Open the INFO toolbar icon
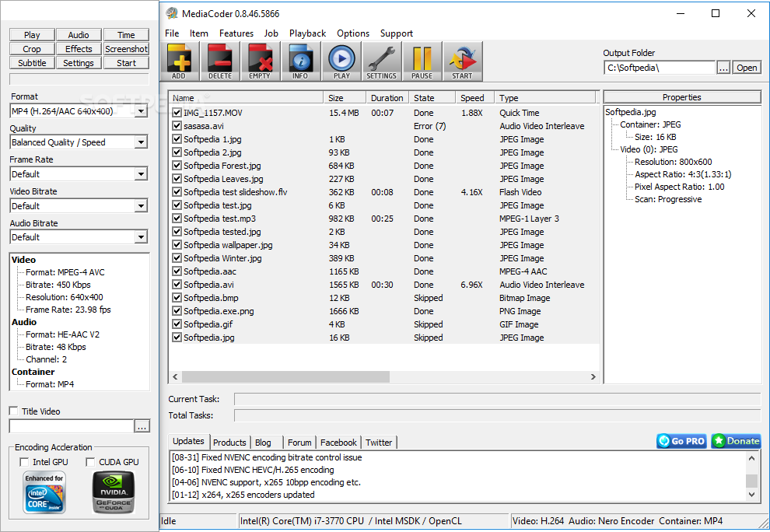Screen dimensions: 770x532 point(300,61)
